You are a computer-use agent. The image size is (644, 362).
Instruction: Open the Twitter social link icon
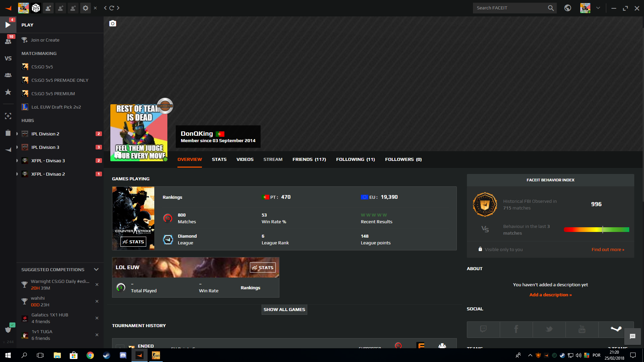coord(549,329)
